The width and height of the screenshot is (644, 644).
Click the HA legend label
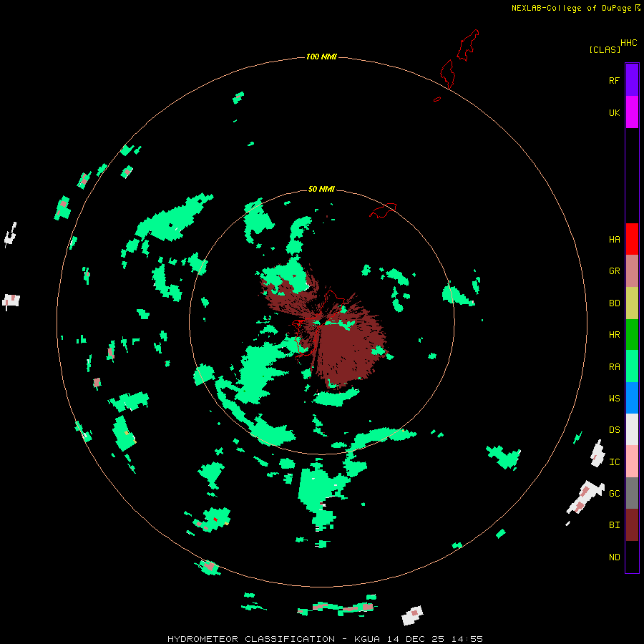614,239
